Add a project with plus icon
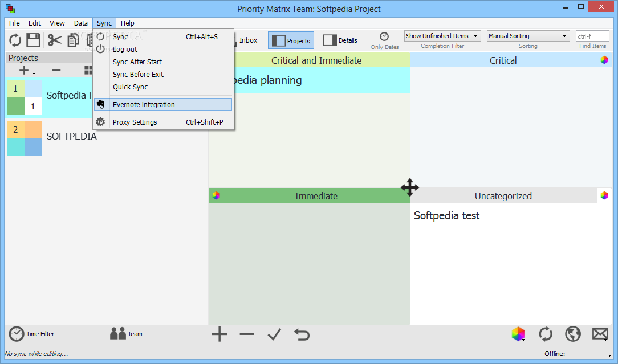Image resolution: width=618 pixels, height=364 pixels. pyautogui.click(x=25, y=71)
